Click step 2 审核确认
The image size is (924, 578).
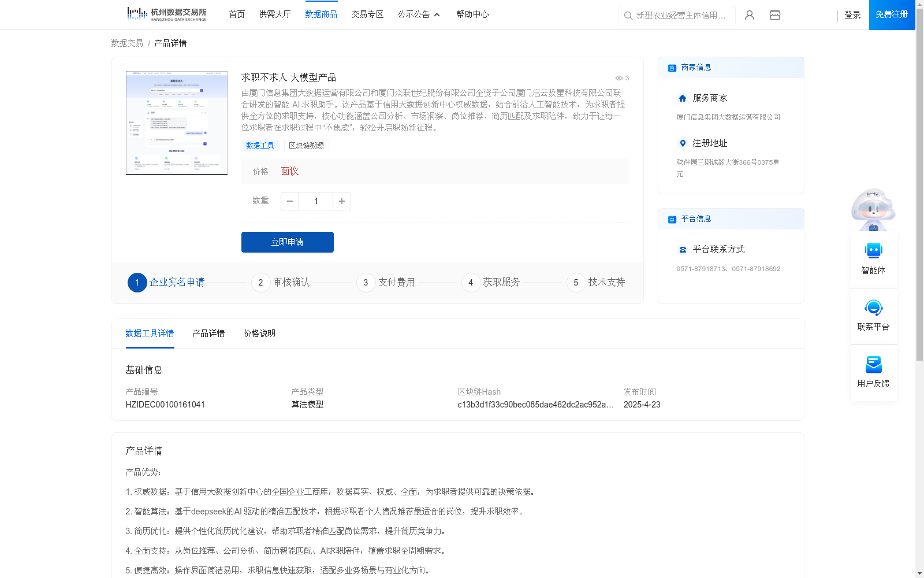pyautogui.click(x=281, y=283)
